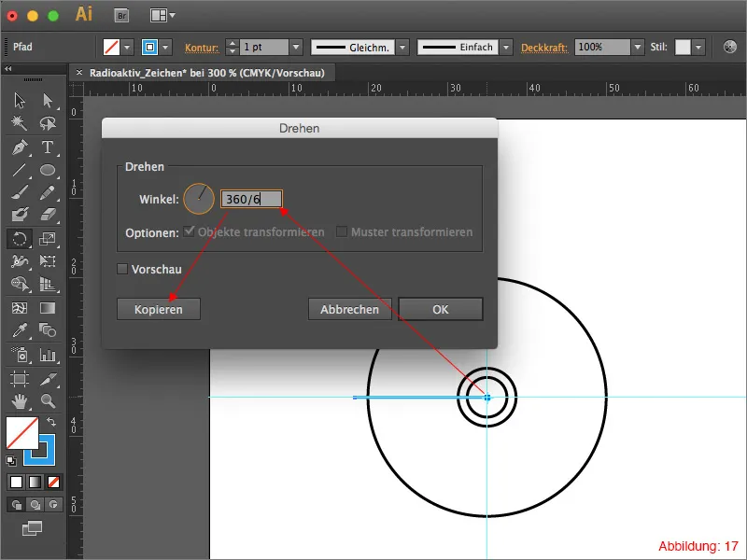Select the Pen tool
Screen dimensions: 747x560
20,147
